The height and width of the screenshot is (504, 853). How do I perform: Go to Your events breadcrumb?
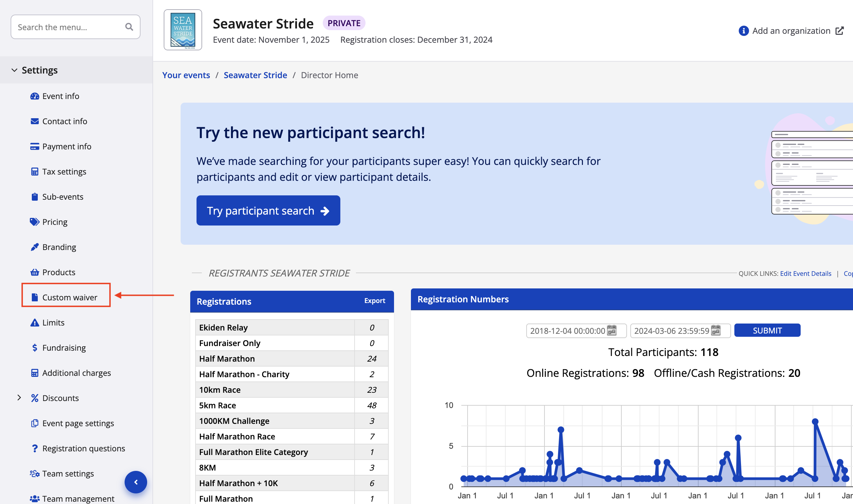(186, 75)
